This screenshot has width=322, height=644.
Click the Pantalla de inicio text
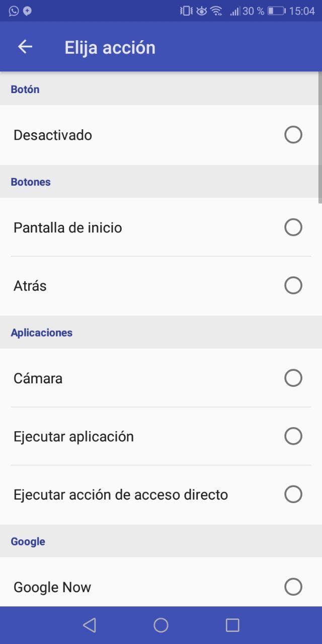click(x=68, y=228)
